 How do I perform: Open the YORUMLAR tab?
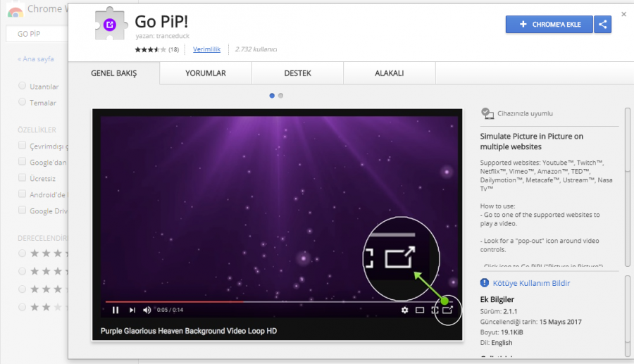206,73
